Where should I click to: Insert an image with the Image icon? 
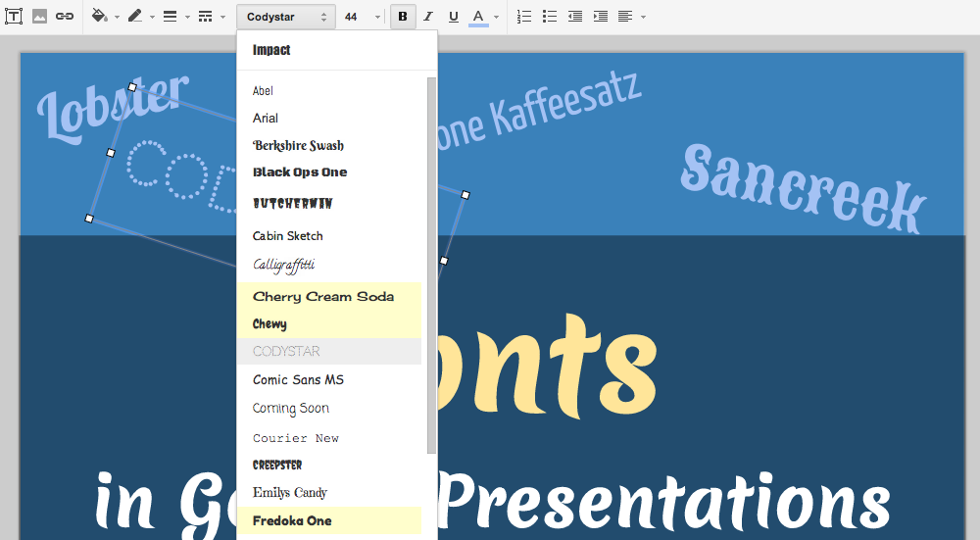coord(39,17)
